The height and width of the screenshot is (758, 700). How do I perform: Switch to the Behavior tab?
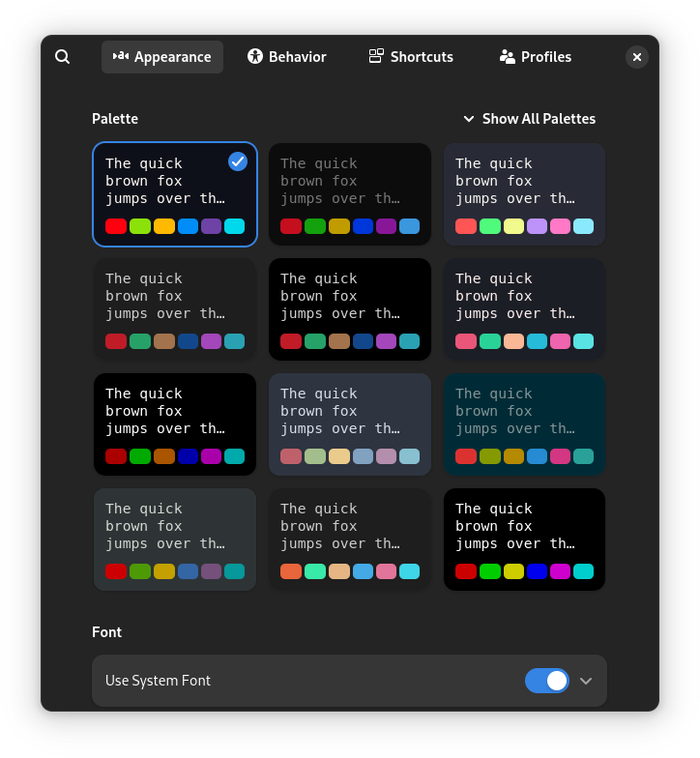coord(286,57)
